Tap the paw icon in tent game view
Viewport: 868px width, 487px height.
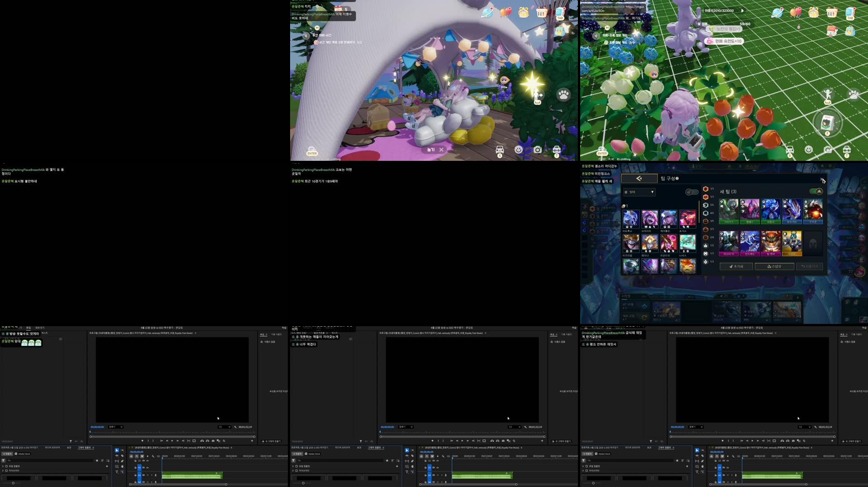click(564, 95)
